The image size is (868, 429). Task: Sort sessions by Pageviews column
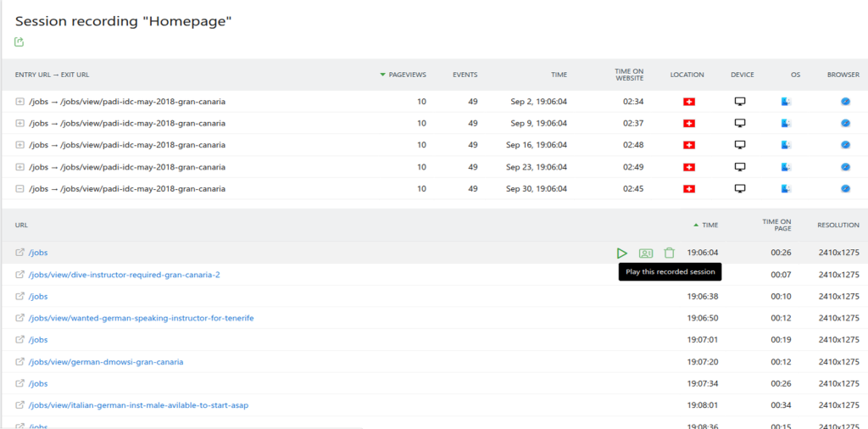pos(406,75)
